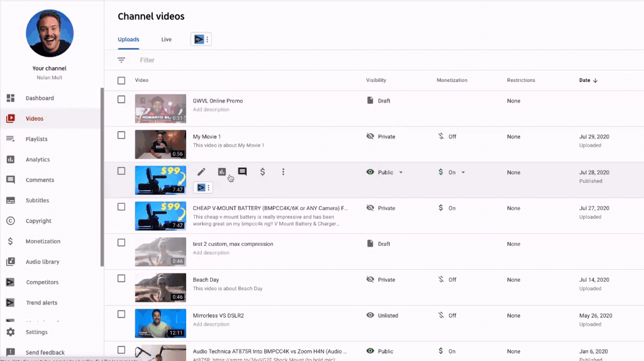Tick the checkbox for Beach Day
Screen dimensions: 644x361
[x=121, y=278]
